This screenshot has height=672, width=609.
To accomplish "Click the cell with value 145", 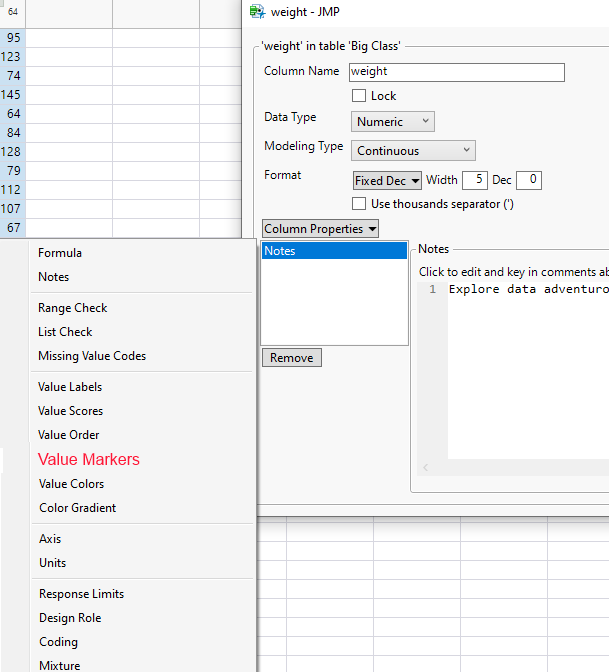I will pos(13,94).
